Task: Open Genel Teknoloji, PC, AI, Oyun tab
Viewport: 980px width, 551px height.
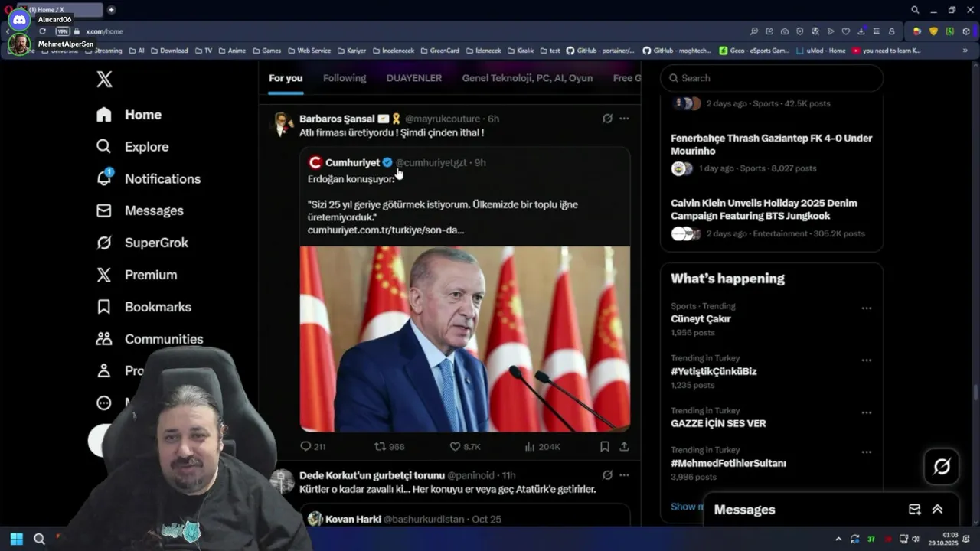Action: pos(528,78)
